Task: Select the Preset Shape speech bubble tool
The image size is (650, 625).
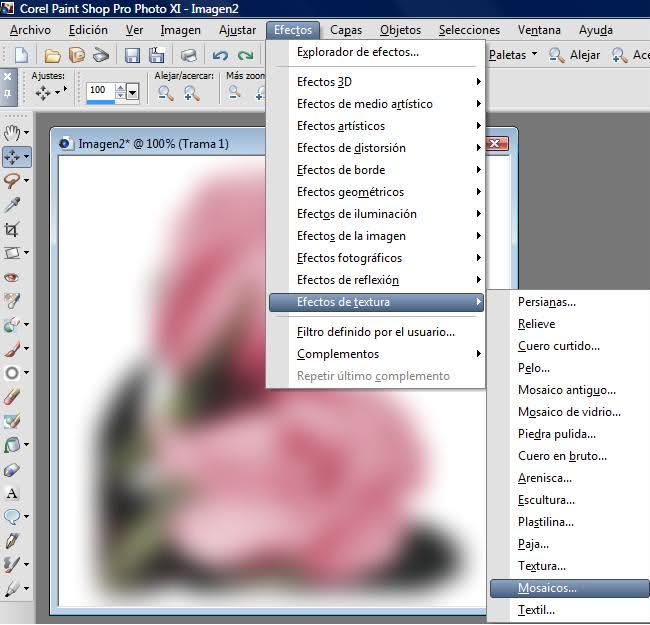Action: pos(12,516)
